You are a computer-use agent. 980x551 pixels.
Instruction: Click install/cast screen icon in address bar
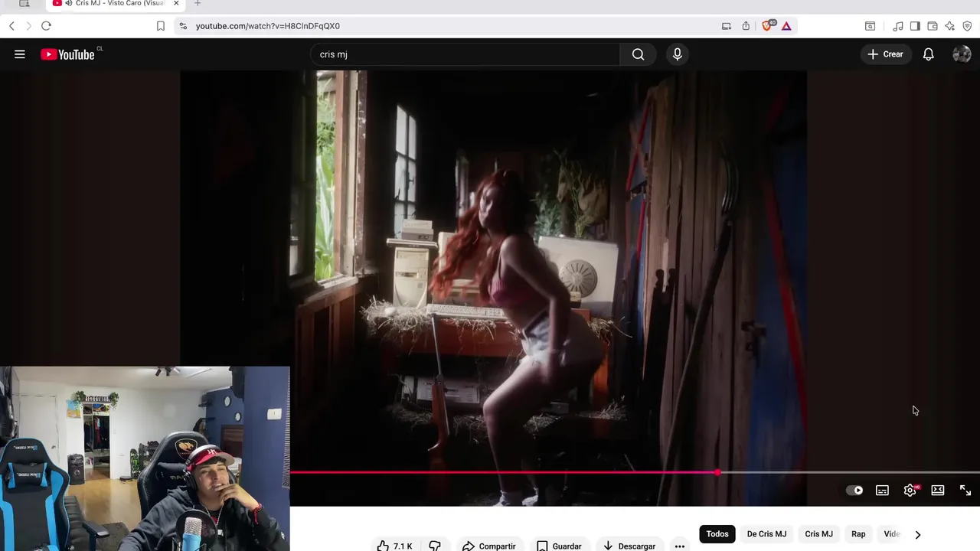[x=726, y=26]
